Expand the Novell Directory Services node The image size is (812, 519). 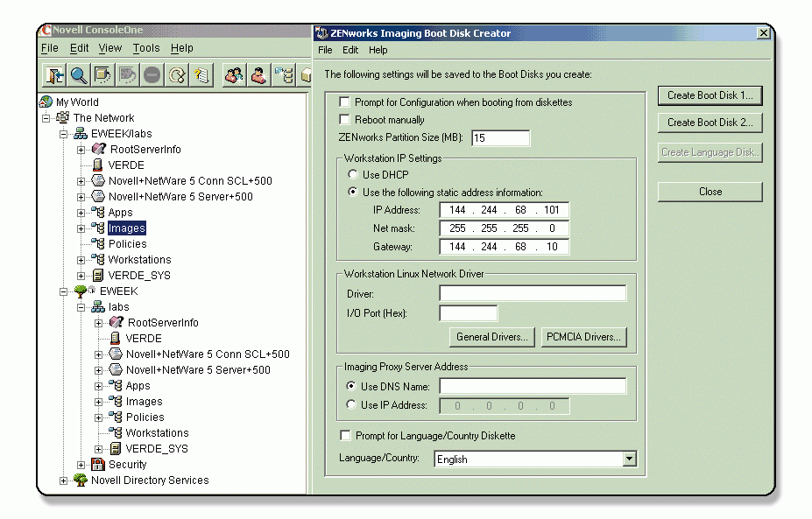[63, 480]
